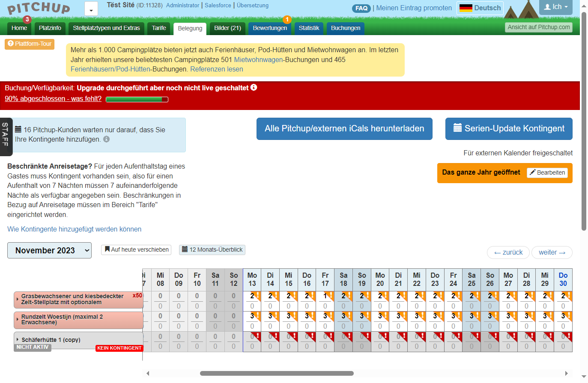
Task: Click the calendar icon beside the waiting Pitchup customers notice
Action: point(18,129)
